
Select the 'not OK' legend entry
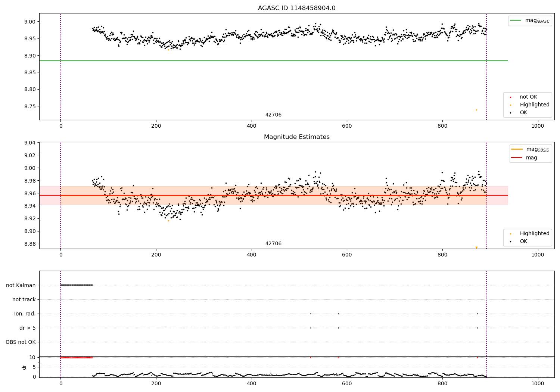(528, 97)
